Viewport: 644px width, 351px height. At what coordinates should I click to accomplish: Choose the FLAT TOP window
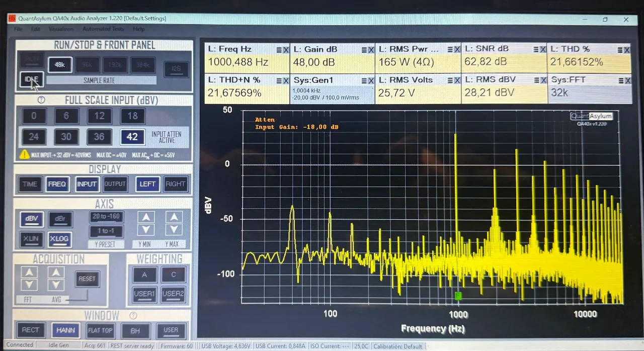click(100, 330)
